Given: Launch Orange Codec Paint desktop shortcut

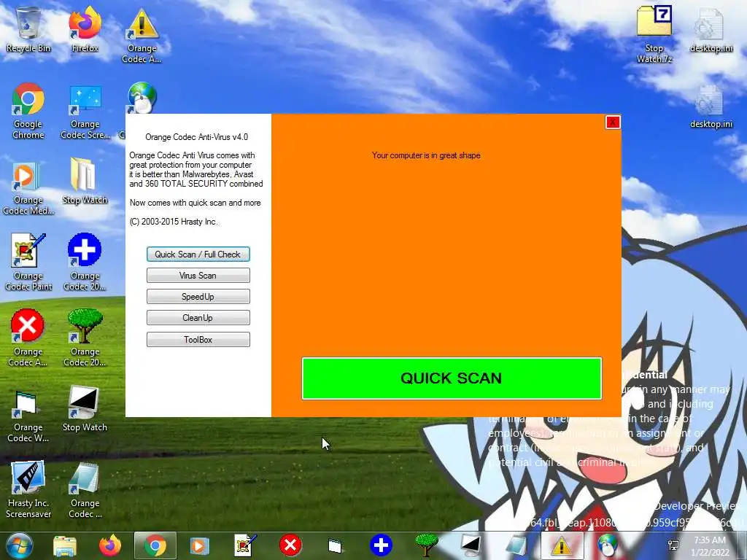Looking at the screenshot, I should coord(28,262).
